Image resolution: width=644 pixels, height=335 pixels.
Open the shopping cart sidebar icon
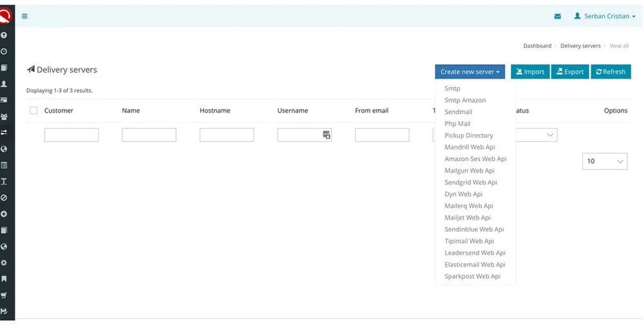[x=4, y=295]
